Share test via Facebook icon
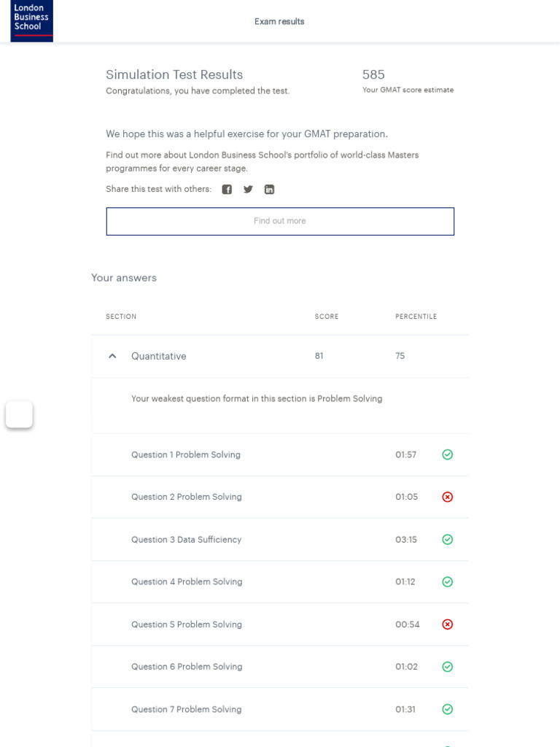 (x=227, y=190)
